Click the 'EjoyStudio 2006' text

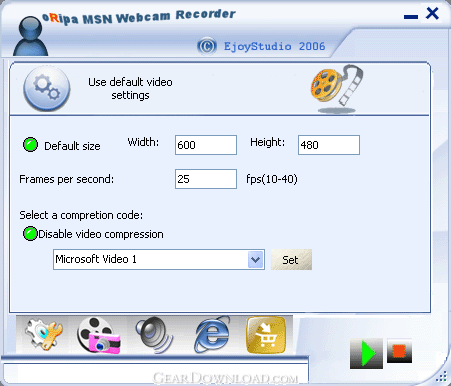[x=274, y=46]
